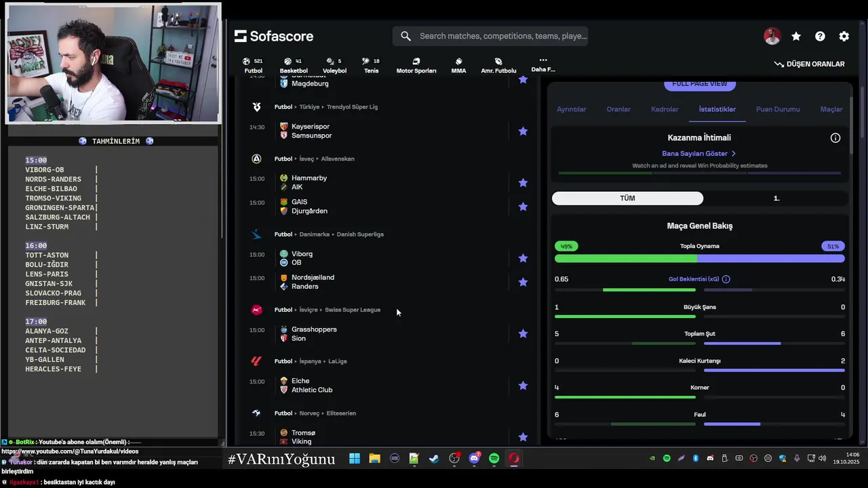
Task: Open Steam from the taskbar
Action: click(434, 459)
